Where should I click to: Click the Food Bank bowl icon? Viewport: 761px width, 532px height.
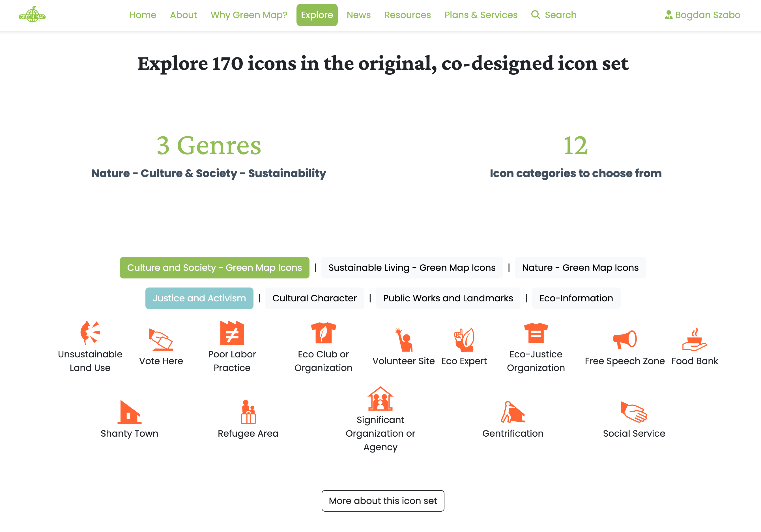[x=695, y=339]
